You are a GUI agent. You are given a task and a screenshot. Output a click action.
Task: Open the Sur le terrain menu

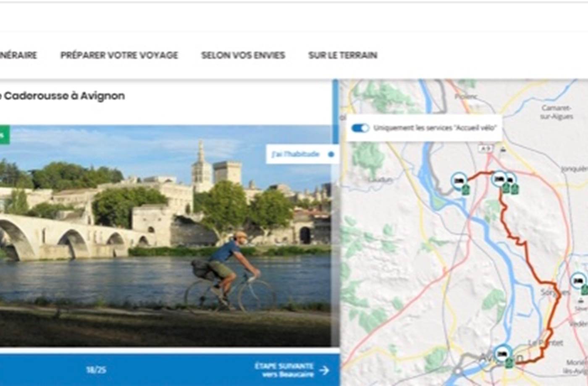(343, 55)
